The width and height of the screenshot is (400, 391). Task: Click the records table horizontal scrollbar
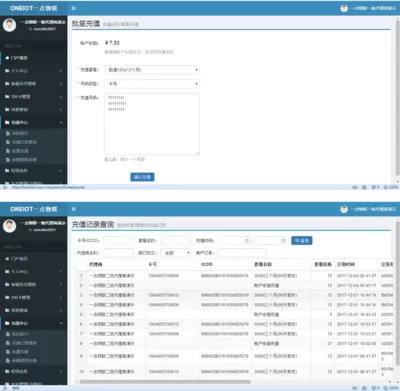165,382
